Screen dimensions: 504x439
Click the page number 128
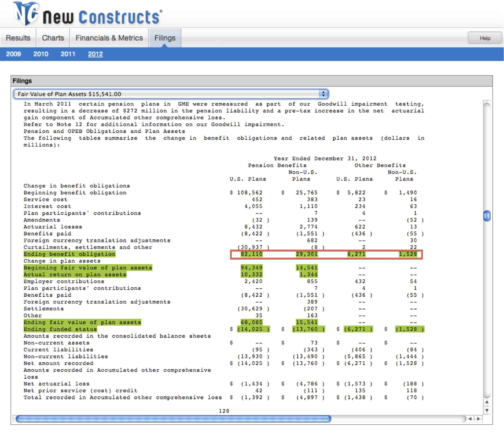tap(224, 411)
